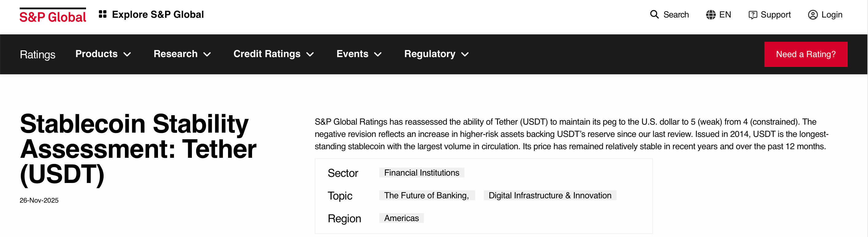Open the Explore S&P Global menu

click(158, 14)
